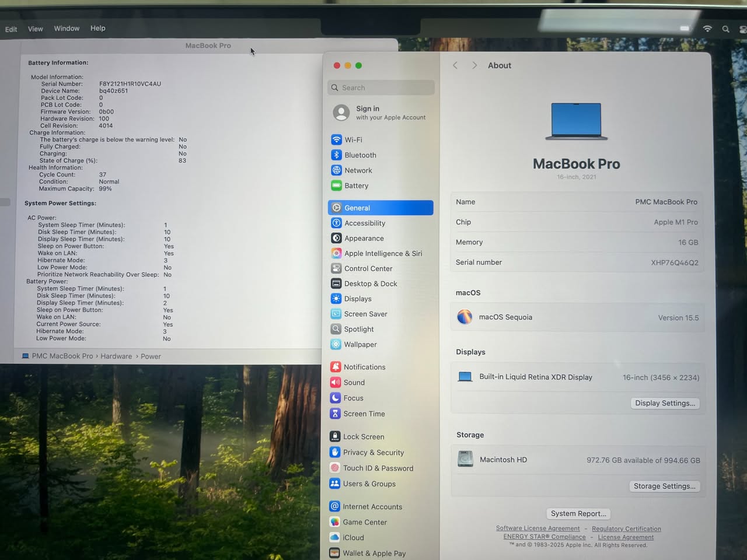Click Sign in with your Apple Account
747x560 pixels.
380,113
